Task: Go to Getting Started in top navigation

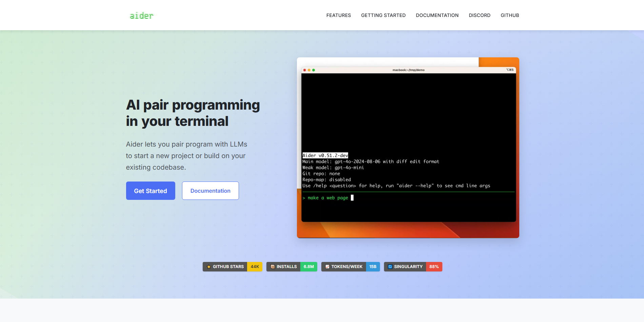Action: [x=383, y=15]
